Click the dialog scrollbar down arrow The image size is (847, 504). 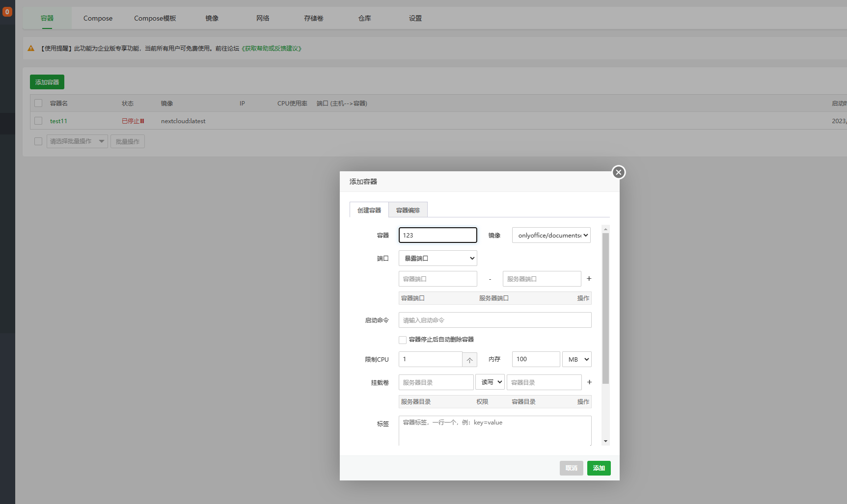pos(605,441)
